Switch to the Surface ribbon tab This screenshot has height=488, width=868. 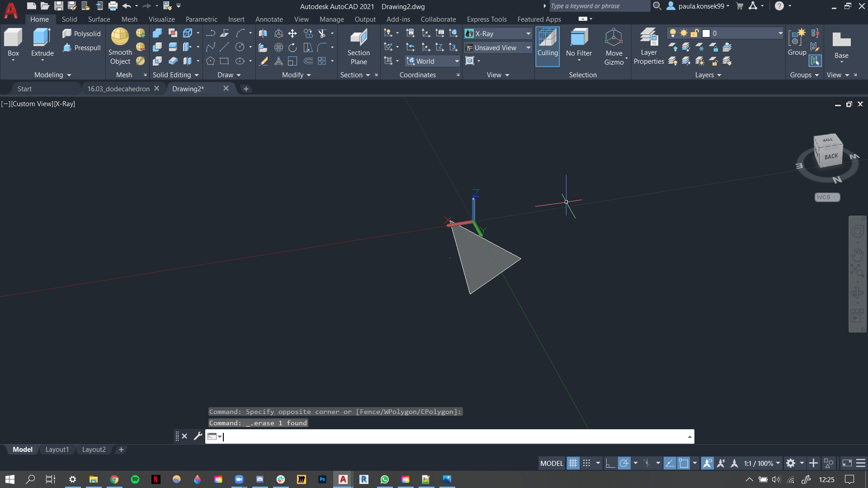[99, 19]
